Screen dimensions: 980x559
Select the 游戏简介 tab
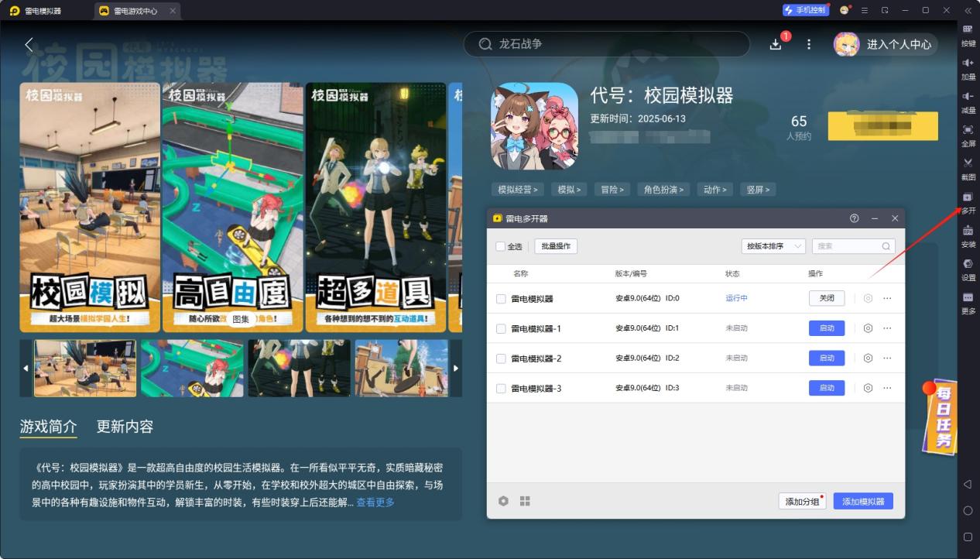48,427
